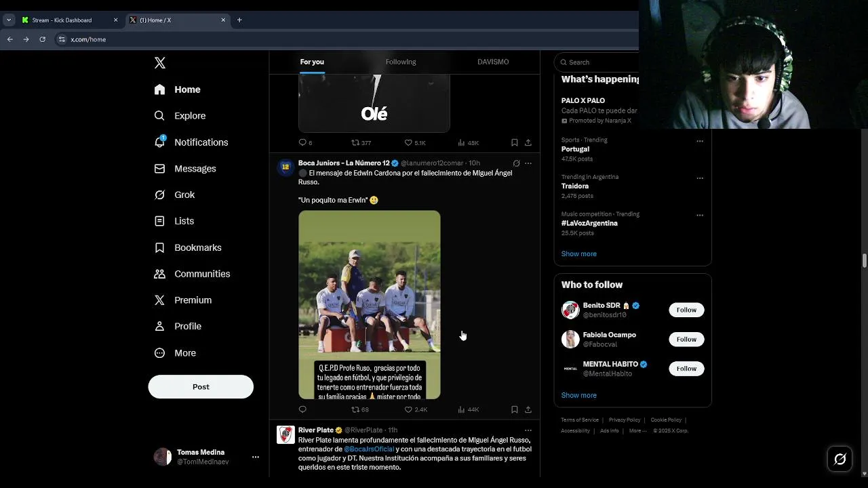Open Lists from the sidebar
This screenshot has width=868, height=488.
pos(174,221)
